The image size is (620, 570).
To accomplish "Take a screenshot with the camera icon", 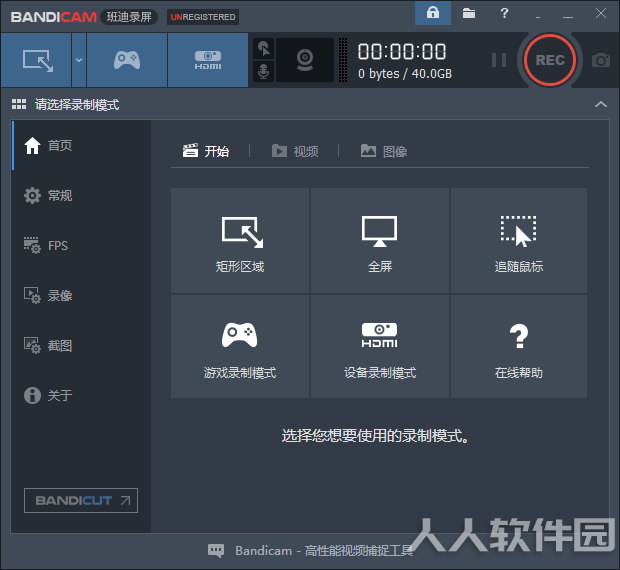I will pos(601,60).
